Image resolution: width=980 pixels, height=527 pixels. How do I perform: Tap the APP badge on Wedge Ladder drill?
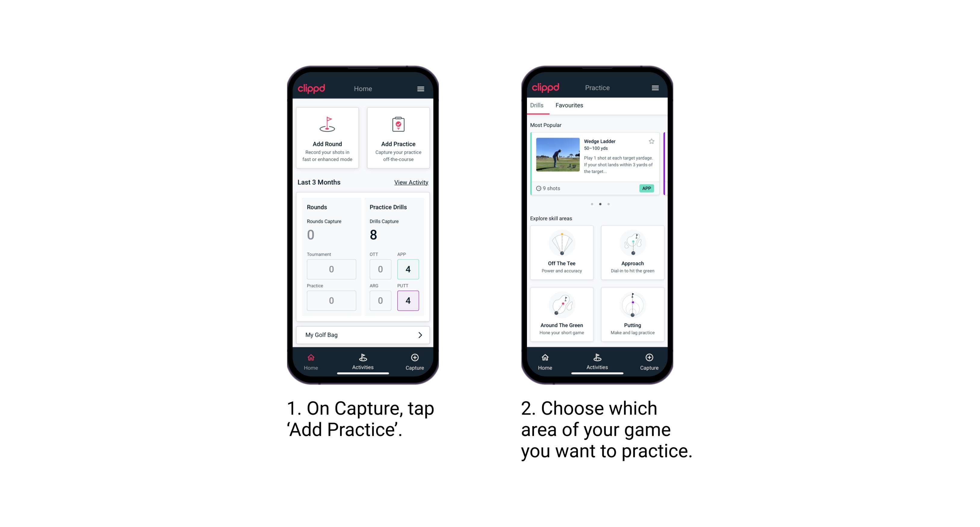tap(647, 189)
